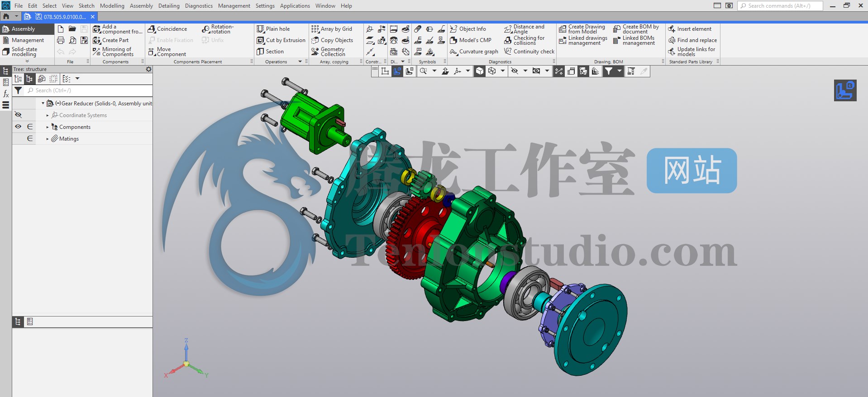This screenshot has width=868, height=397.
Task: Click the Section operation tool
Action: point(270,52)
